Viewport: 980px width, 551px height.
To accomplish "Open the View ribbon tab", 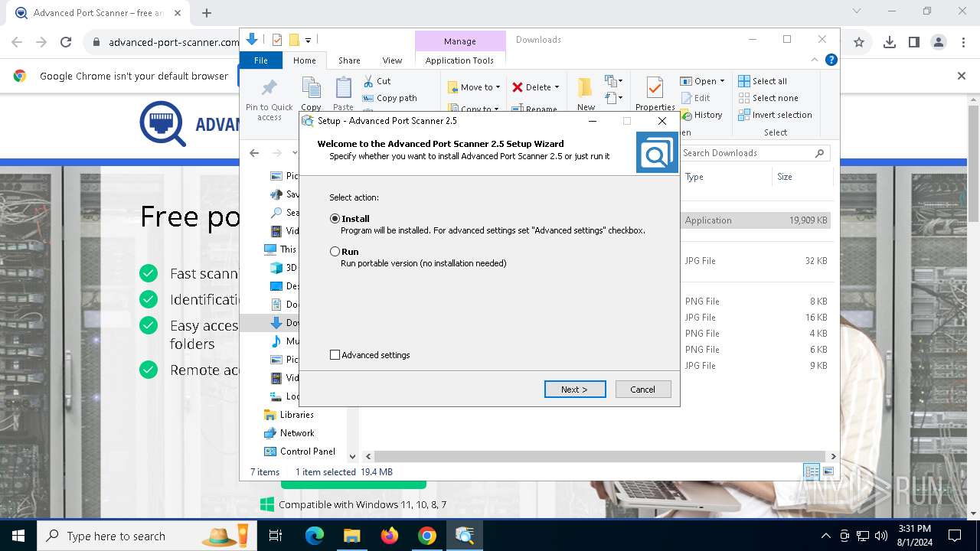I will (392, 60).
